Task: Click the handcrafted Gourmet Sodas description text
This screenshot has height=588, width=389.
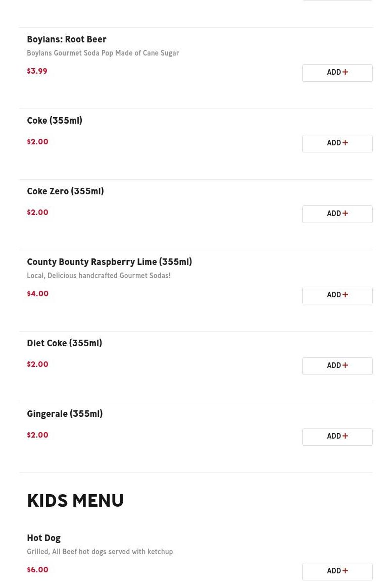Action: tap(99, 276)
